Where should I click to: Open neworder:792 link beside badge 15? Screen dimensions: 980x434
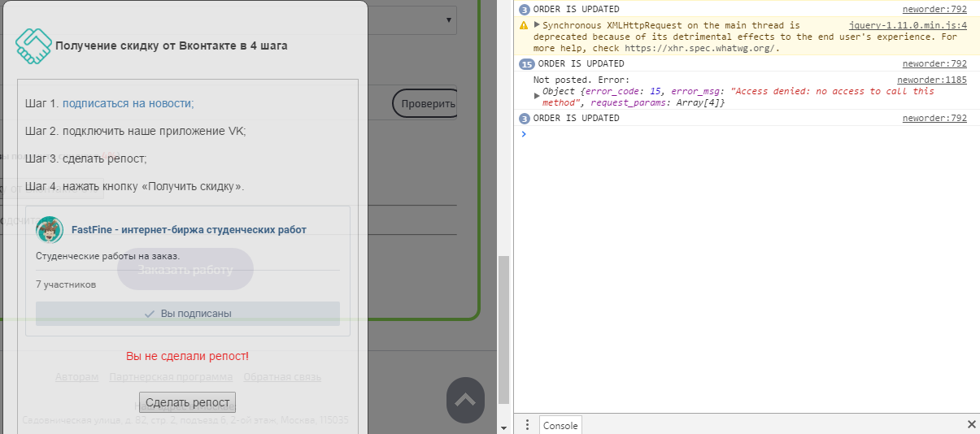(934, 64)
